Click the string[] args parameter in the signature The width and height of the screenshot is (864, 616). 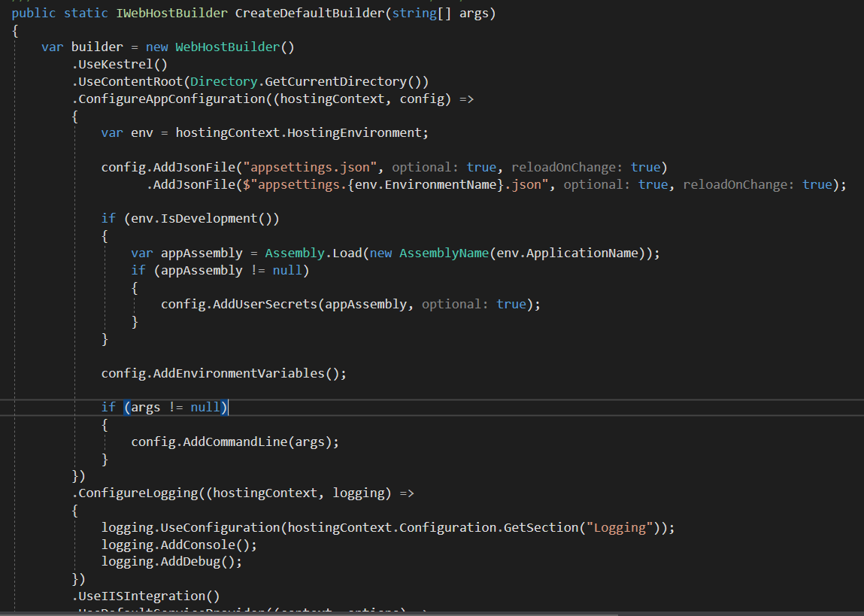pos(444,13)
